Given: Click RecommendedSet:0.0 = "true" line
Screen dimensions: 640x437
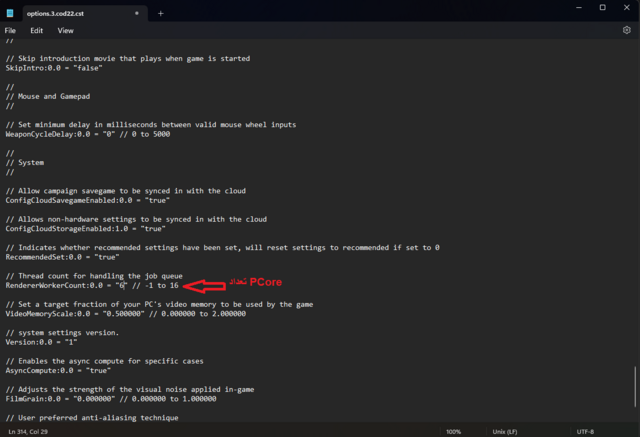Looking at the screenshot, I should coord(62,257).
